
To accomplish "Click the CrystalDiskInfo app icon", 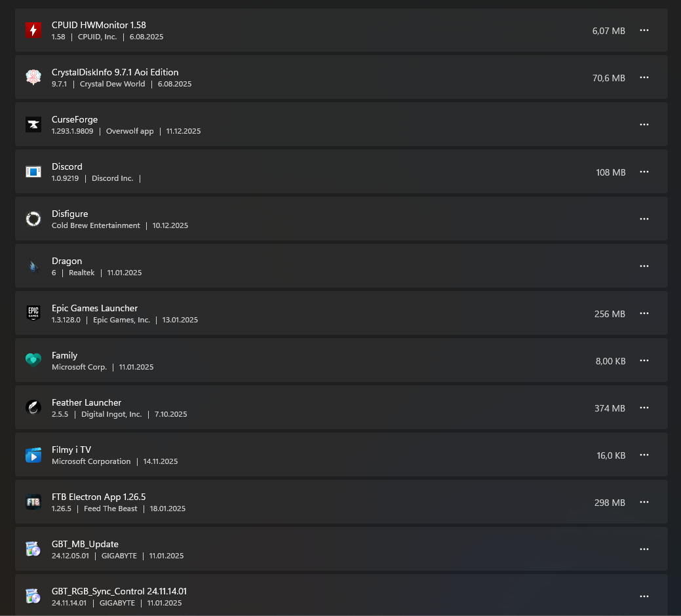I will pyautogui.click(x=33, y=77).
